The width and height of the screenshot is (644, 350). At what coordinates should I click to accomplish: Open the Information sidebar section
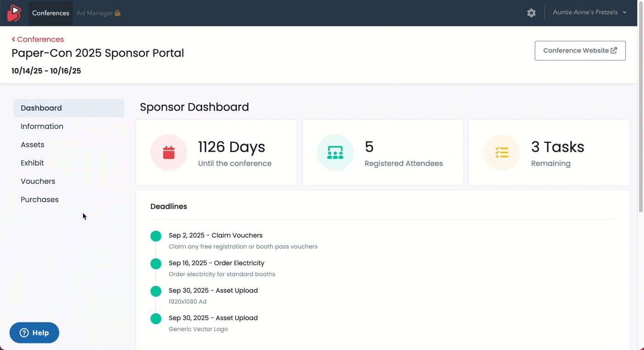[x=42, y=126]
